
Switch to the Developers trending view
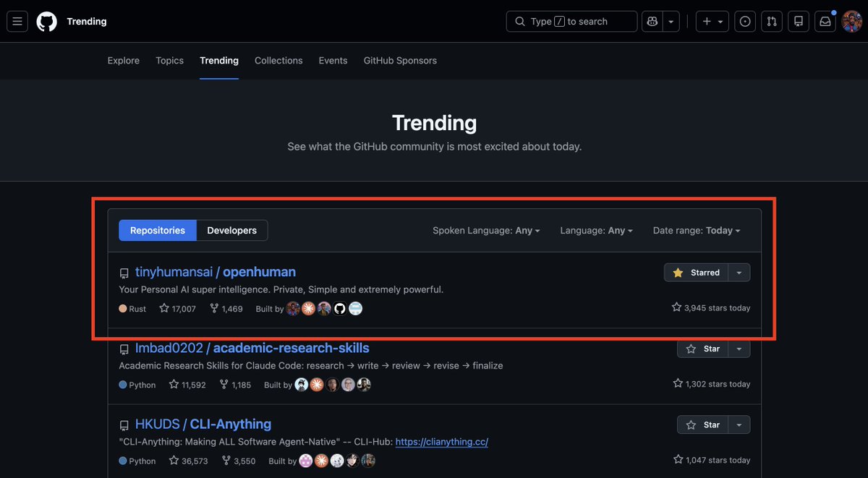[232, 231]
